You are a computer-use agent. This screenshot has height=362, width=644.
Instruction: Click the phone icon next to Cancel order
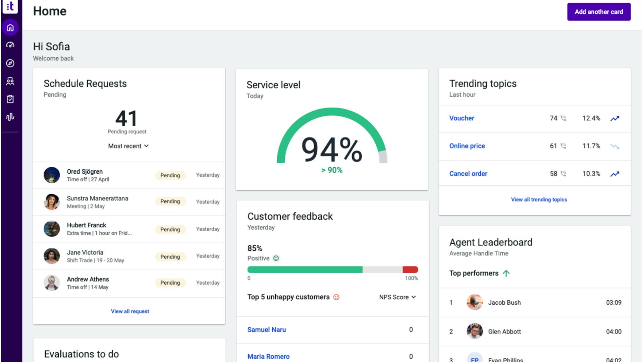pyautogui.click(x=563, y=174)
